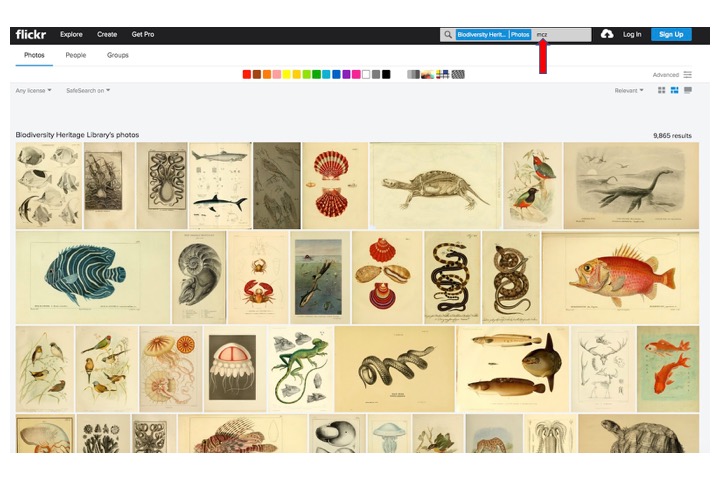Open Relevant sort dropdown
The height and width of the screenshot is (480, 720).
tap(629, 90)
